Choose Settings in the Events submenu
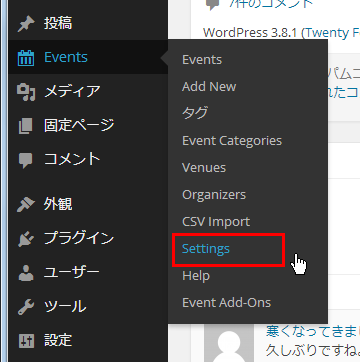The image size is (360, 362). tap(206, 249)
